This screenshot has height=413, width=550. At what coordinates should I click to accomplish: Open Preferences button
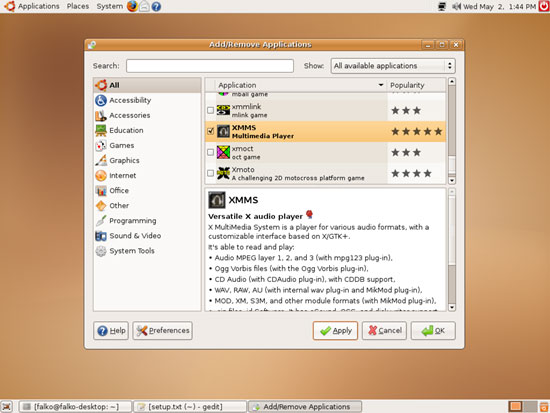[163, 331]
